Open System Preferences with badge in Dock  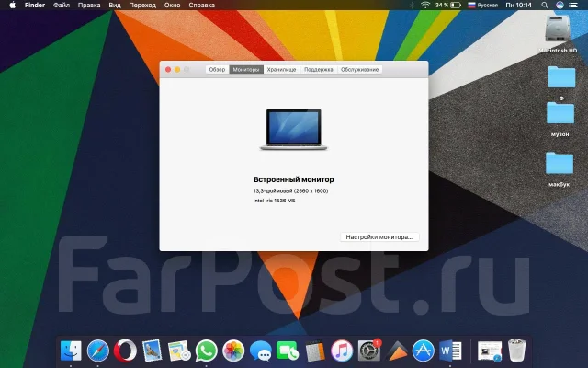369,351
